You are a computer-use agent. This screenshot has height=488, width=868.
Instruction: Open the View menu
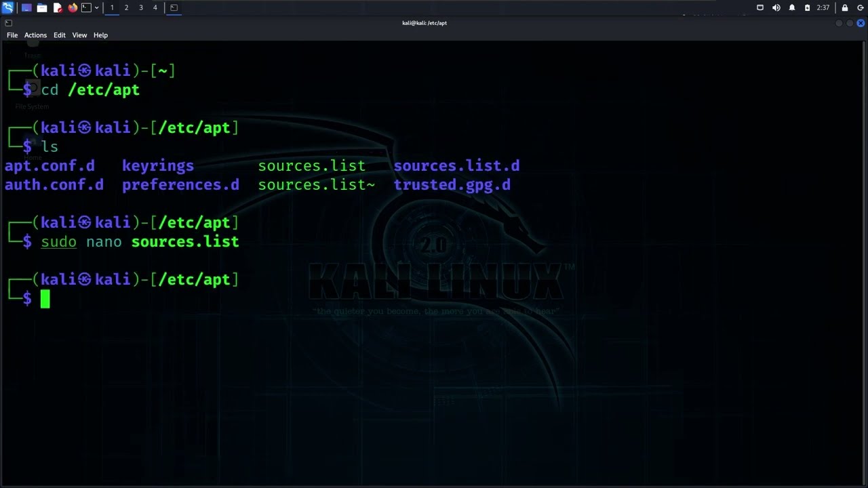click(x=79, y=35)
